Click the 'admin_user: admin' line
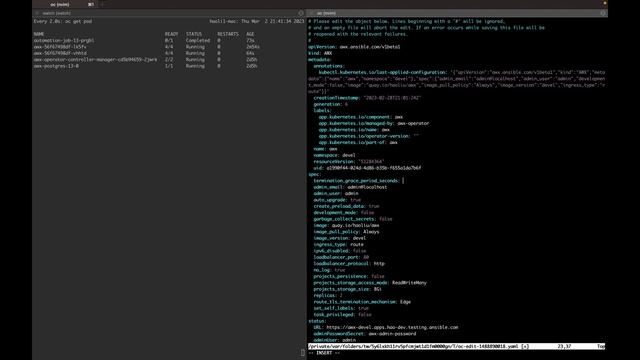The image size is (640, 360). coord(336,193)
